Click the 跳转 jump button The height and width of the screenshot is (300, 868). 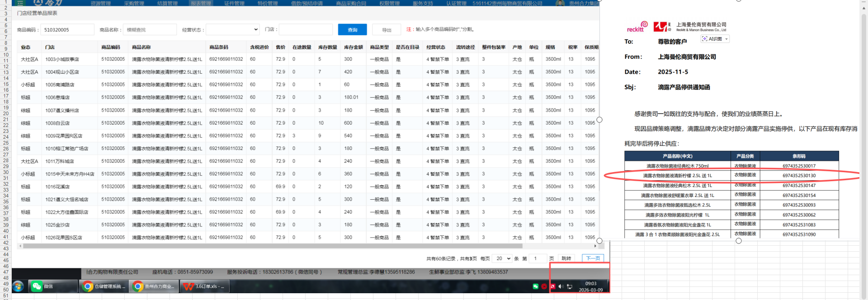click(x=566, y=258)
